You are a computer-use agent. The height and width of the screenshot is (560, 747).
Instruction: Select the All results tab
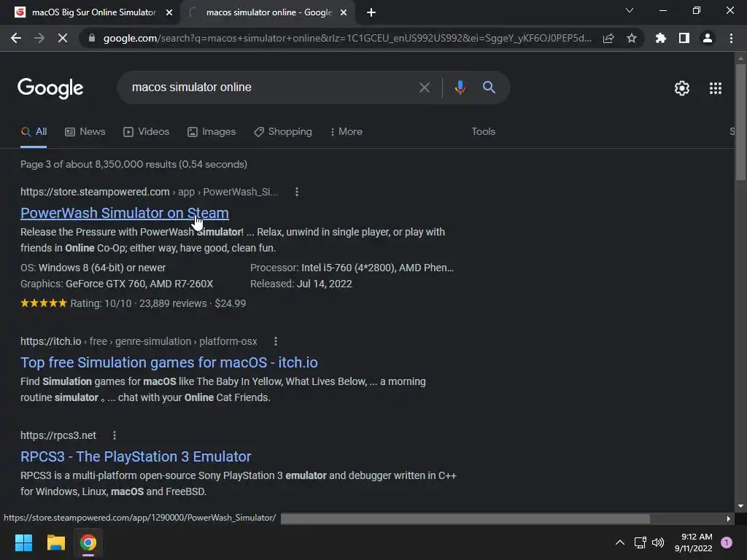click(x=34, y=132)
